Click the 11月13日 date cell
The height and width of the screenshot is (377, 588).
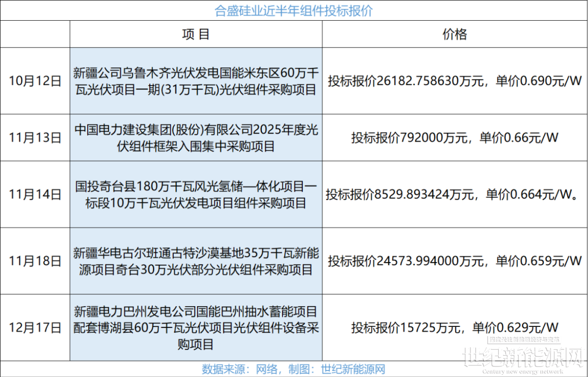pyautogui.click(x=35, y=138)
